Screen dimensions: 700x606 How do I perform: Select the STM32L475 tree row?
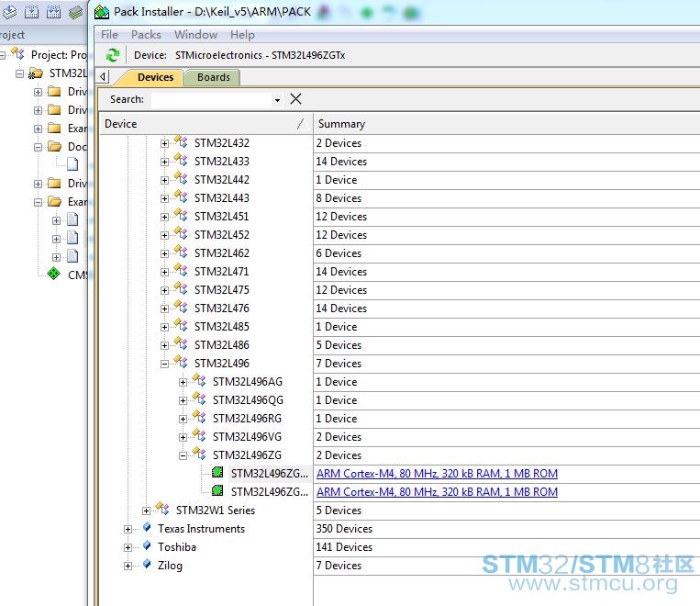point(221,289)
